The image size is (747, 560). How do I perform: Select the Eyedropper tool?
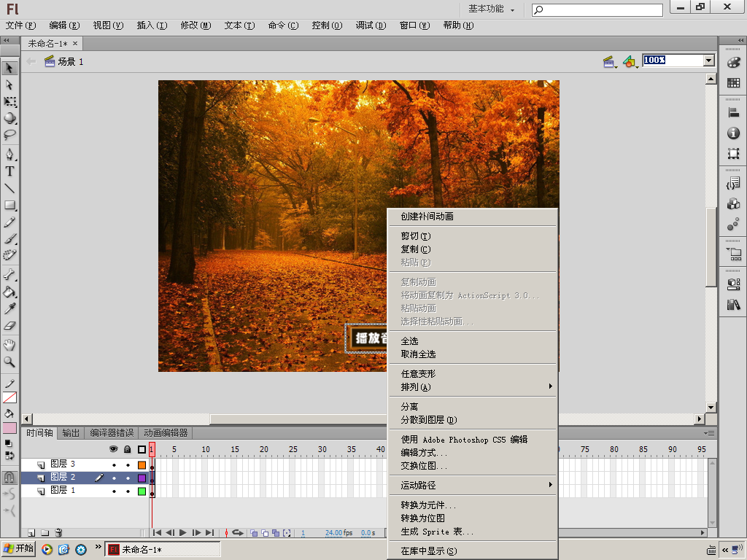click(9, 308)
